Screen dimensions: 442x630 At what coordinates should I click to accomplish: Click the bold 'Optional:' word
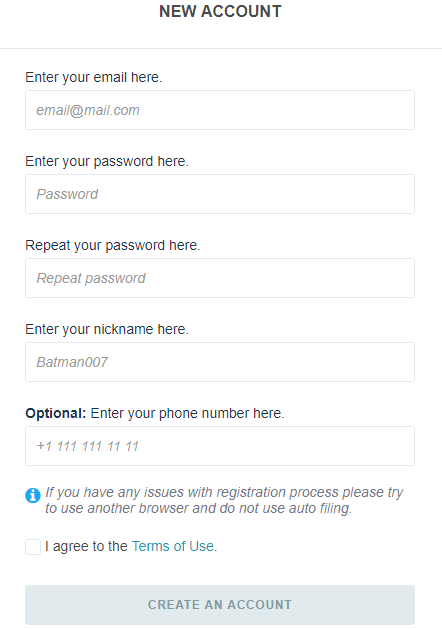tap(56, 413)
